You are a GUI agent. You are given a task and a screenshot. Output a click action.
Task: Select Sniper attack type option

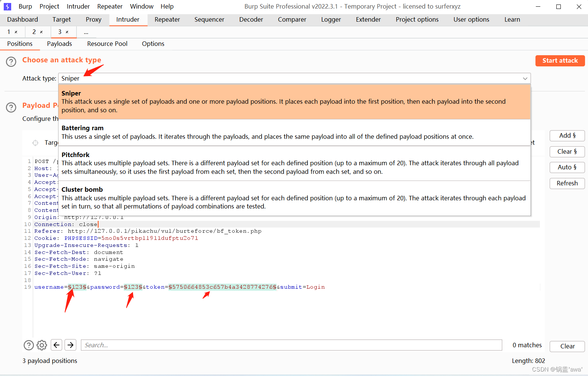pos(294,102)
